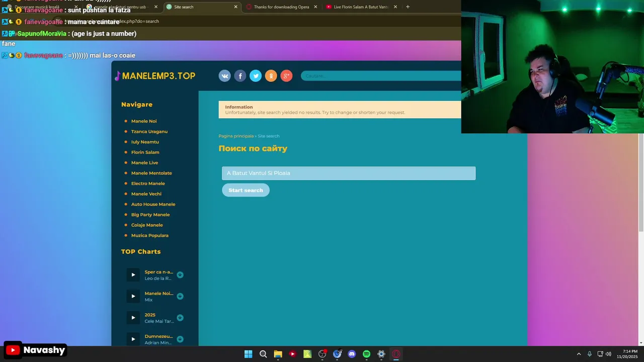This screenshot has height=362, width=644.
Task: Open OBS Studio from the taskbar
Action: pos(323,354)
